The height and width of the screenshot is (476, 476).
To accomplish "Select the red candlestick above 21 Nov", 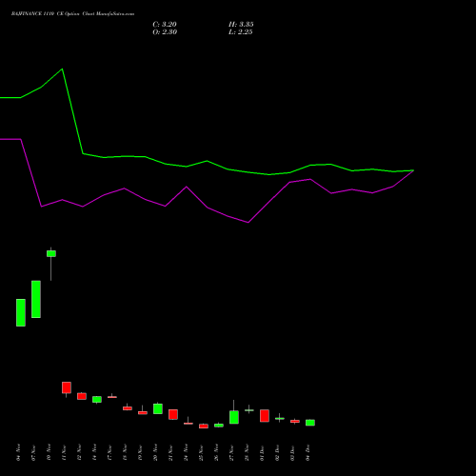I will click(x=173, y=414).
